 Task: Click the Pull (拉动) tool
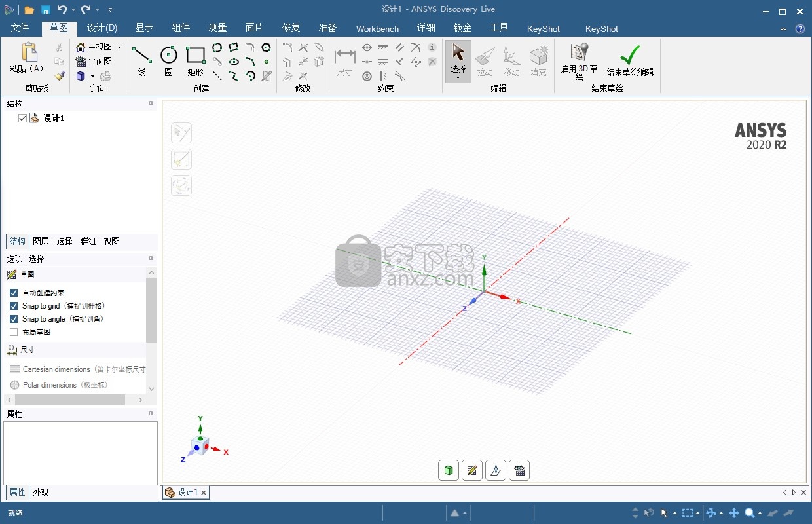(x=485, y=61)
